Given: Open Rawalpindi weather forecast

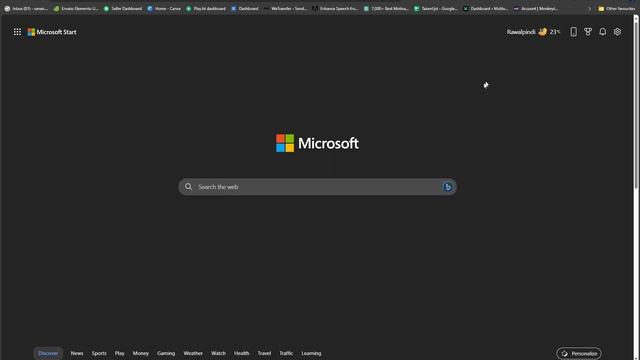Looking at the screenshot, I should pyautogui.click(x=533, y=32).
